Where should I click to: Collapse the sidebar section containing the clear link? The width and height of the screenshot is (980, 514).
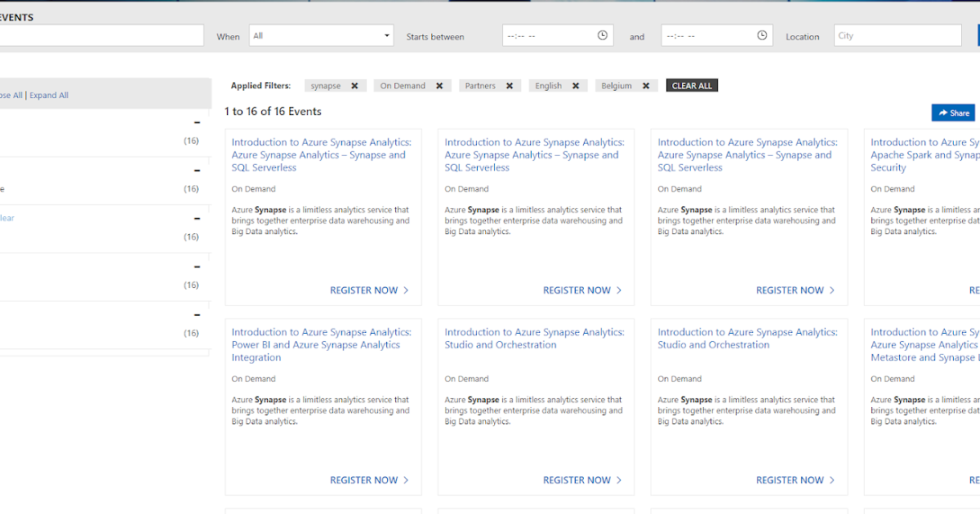pos(196,218)
